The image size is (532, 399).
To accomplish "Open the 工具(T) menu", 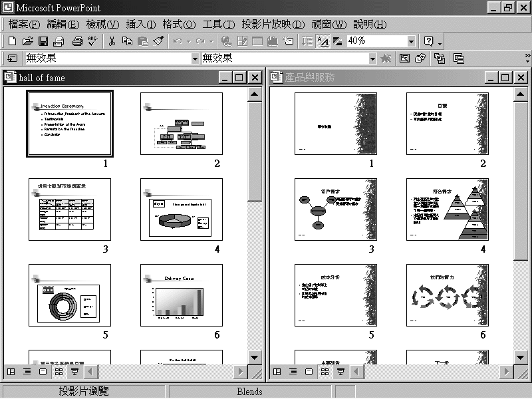I will [219, 24].
